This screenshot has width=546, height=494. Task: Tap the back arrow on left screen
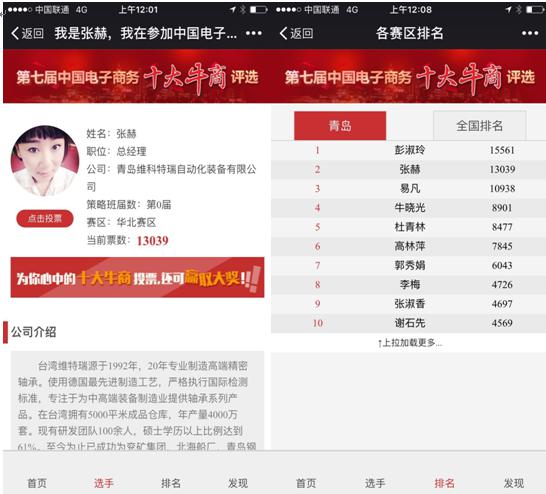coord(27,33)
